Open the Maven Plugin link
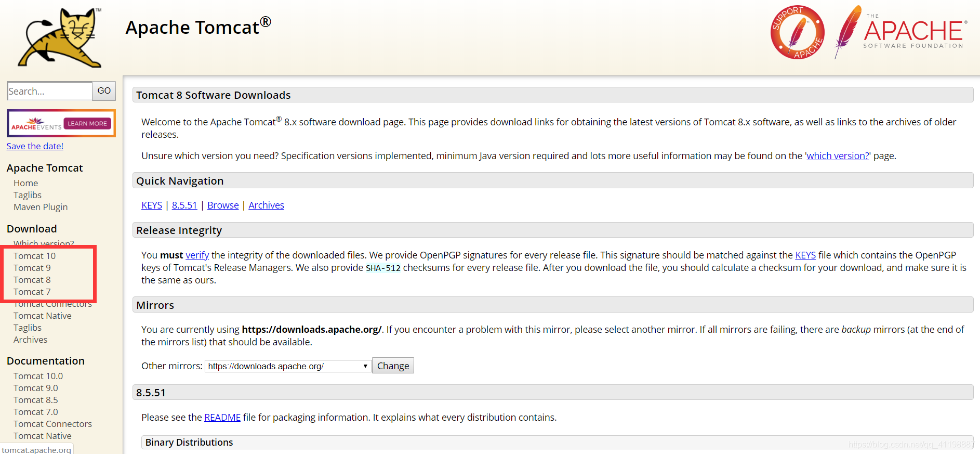 tap(41, 207)
